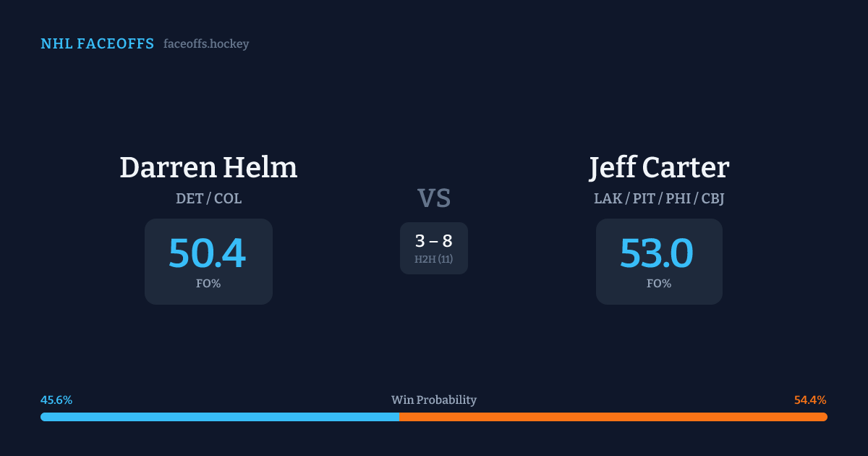The height and width of the screenshot is (456, 868).
Task: Select the Darren Helm player name
Action: pos(208,167)
